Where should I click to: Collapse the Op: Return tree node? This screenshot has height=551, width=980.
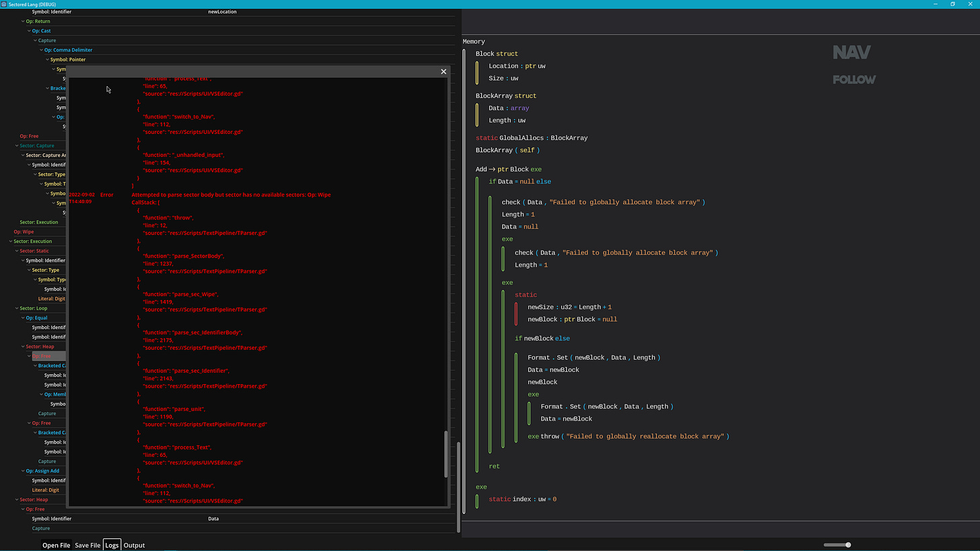[x=23, y=22]
